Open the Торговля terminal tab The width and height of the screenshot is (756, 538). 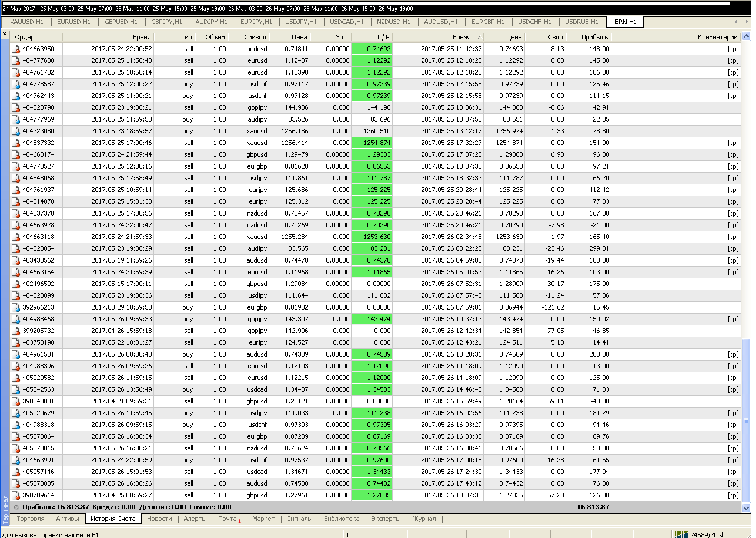click(31, 519)
